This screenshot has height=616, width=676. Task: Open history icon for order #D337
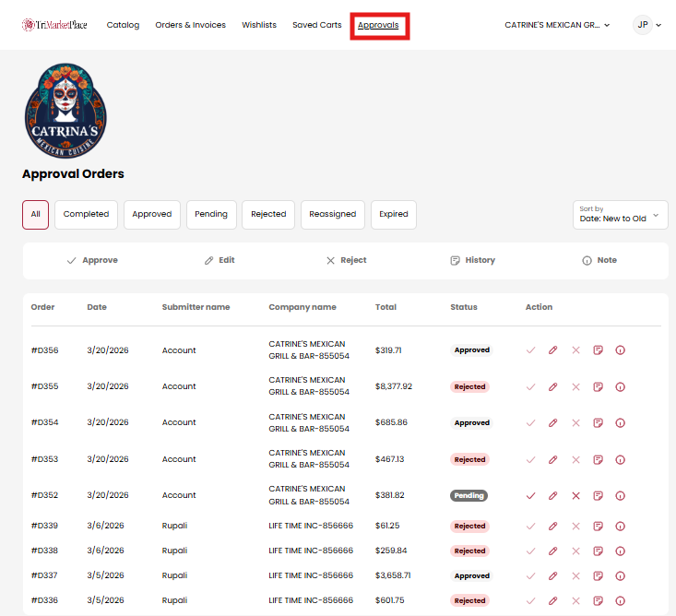click(x=598, y=575)
